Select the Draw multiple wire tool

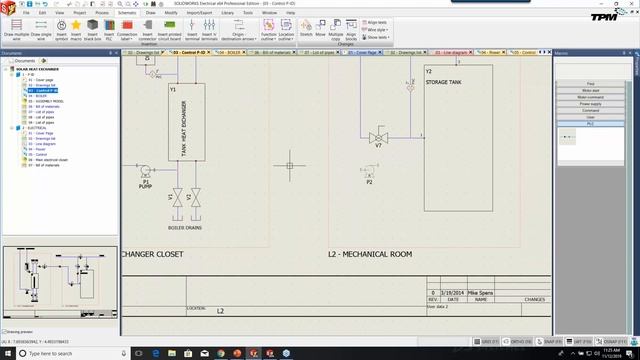16,29
